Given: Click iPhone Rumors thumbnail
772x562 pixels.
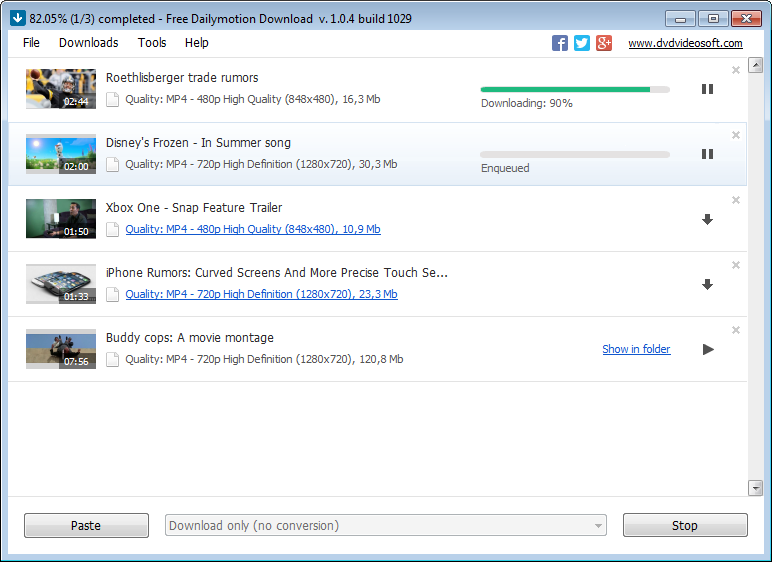Looking at the screenshot, I should tap(61, 284).
